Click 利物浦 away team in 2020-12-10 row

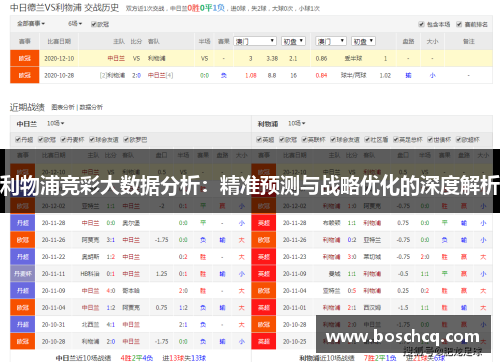coord(157,58)
